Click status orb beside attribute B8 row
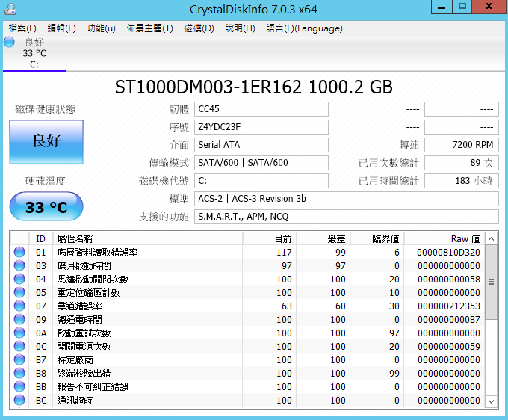The image size is (508, 420). (x=19, y=374)
